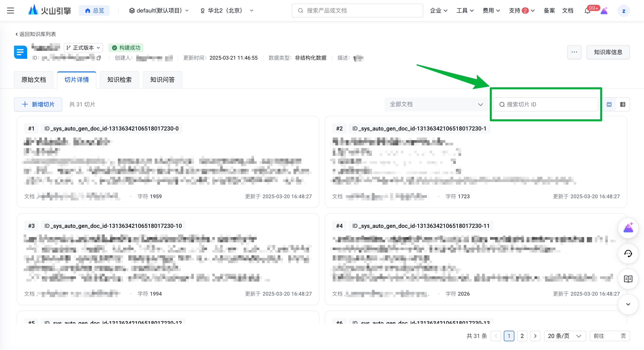This screenshot has height=350, width=644.
Task: Open 知识库信息 button
Action: (x=608, y=52)
